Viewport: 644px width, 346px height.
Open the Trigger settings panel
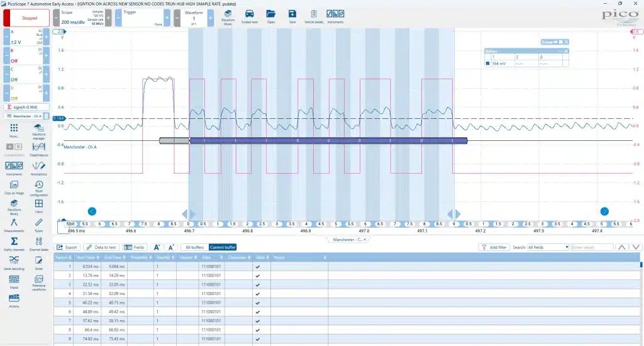[x=143, y=18]
